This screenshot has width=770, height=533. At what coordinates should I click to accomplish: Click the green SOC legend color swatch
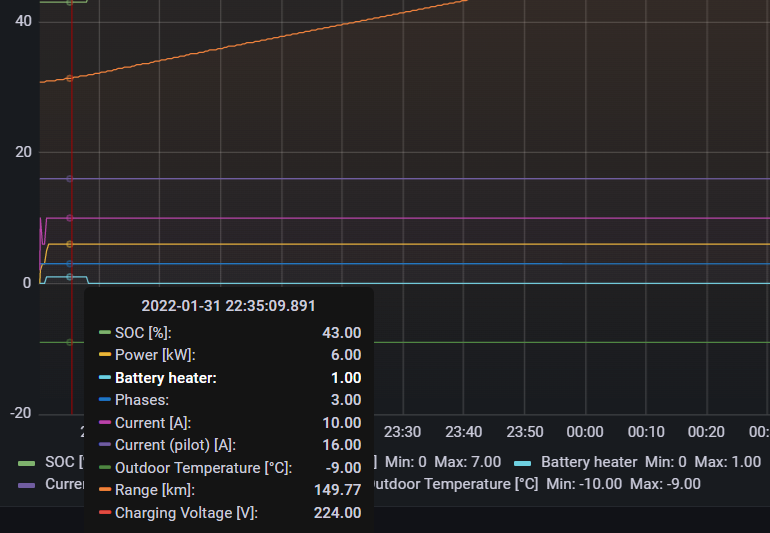pyautogui.click(x=27, y=462)
